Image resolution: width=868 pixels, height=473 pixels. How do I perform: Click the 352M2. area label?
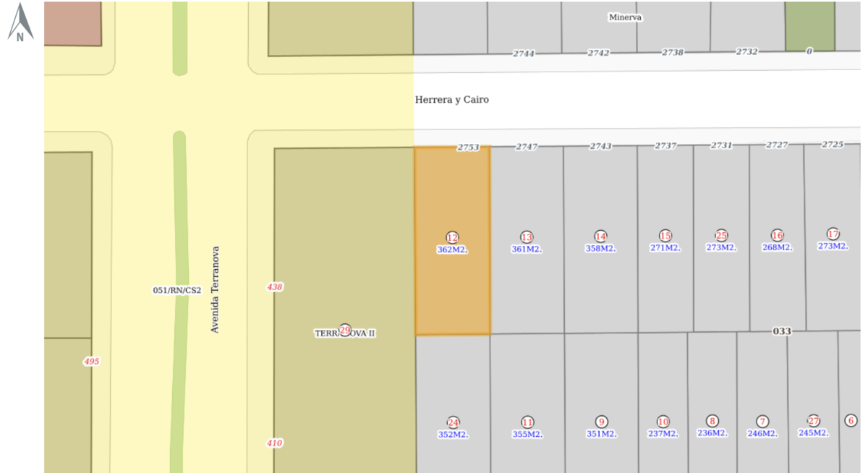pyautogui.click(x=453, y=435)
